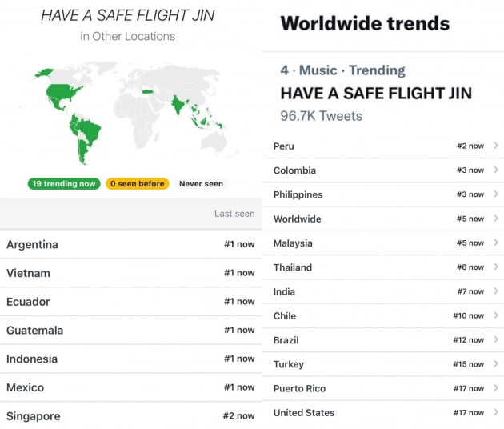
Task: Open the Argentina #1 now entry
Action: pos(131,244)
